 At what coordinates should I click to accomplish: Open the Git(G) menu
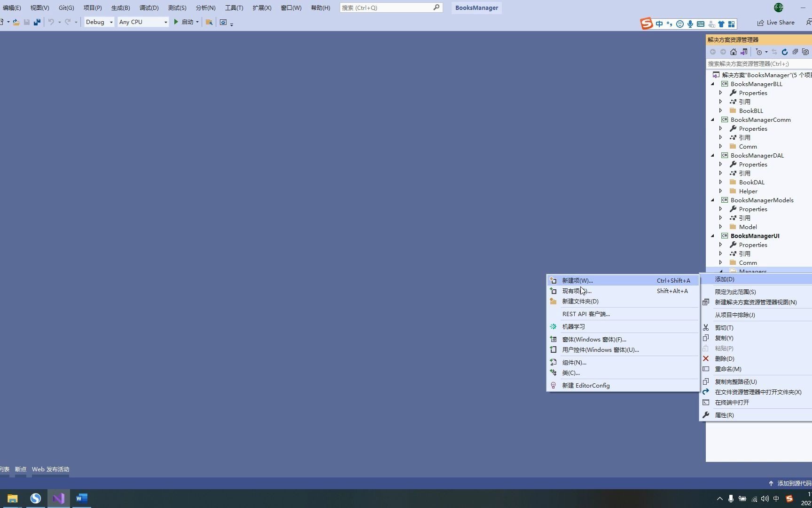pos(66,8)
